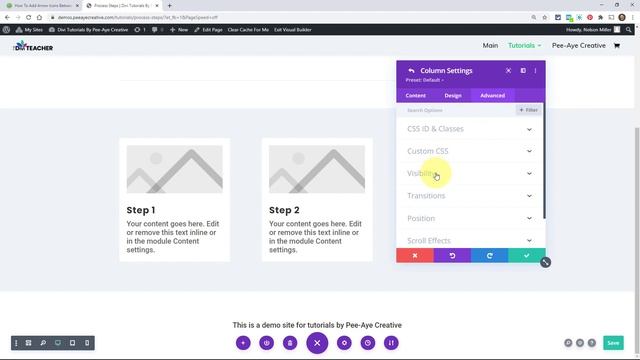This screenshot has width=640, height=360.
Task: Switch to the Design tab
Action: pyautogui.click(x=453, y=96)
